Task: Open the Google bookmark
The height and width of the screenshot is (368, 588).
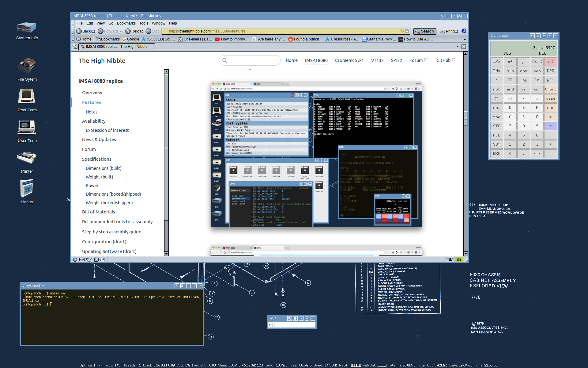Action: pos(130,39)
